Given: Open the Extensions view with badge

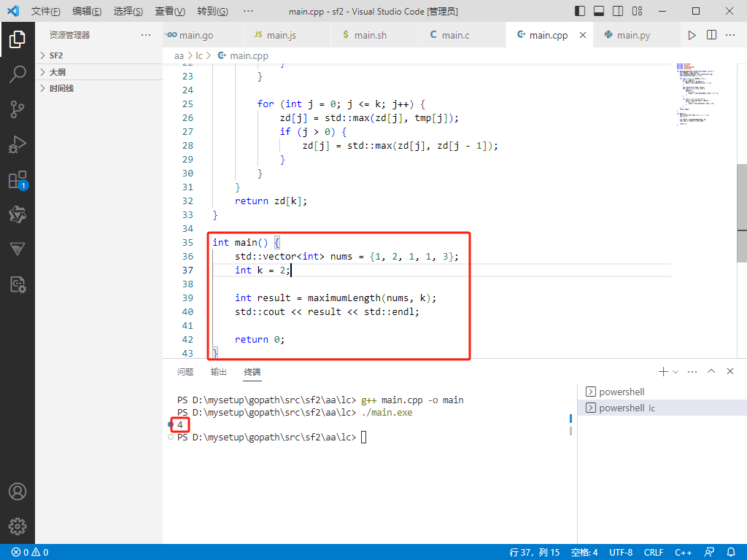Looking at the screenshot, I should click(x=18, y=180).
